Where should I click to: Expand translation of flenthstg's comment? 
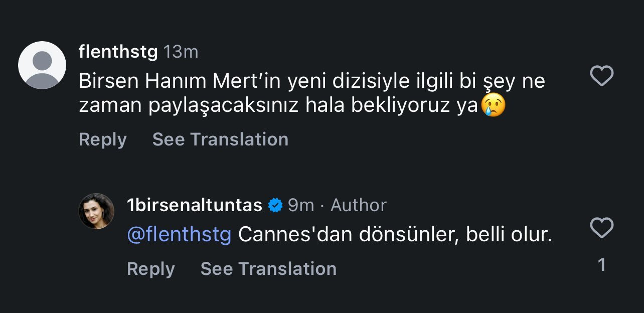[220, 139]
